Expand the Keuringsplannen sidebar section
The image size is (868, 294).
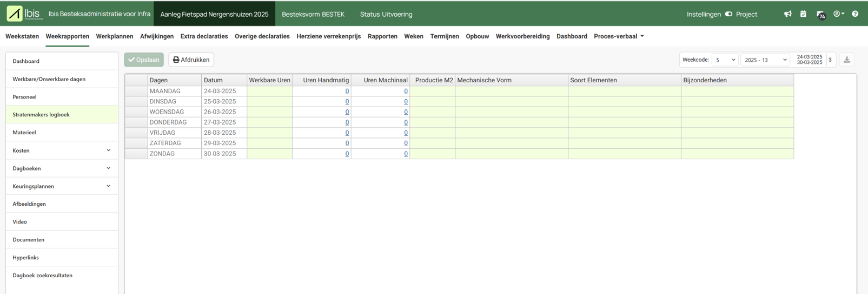[x=62, y=186]
